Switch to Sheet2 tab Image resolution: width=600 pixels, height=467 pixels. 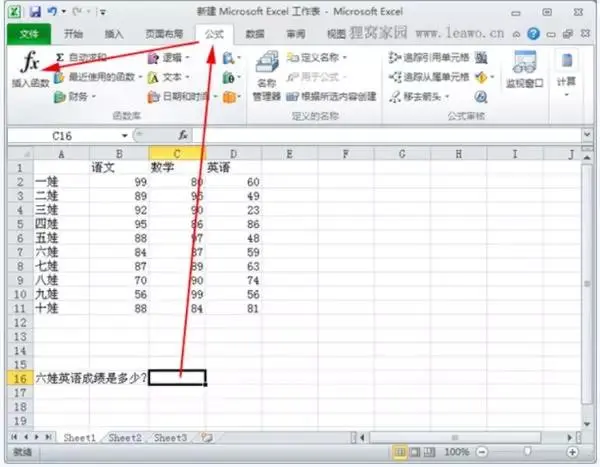[125, 438]
